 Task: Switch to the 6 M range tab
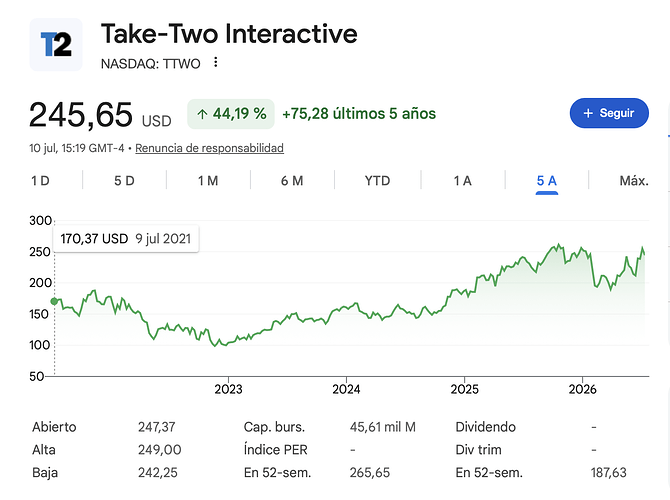pyautogui.click(x=292, y=181)
